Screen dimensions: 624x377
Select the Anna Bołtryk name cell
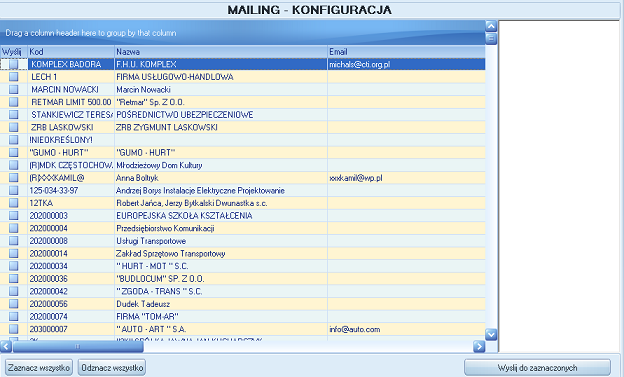pyautogui.click(x=221, y=178)
